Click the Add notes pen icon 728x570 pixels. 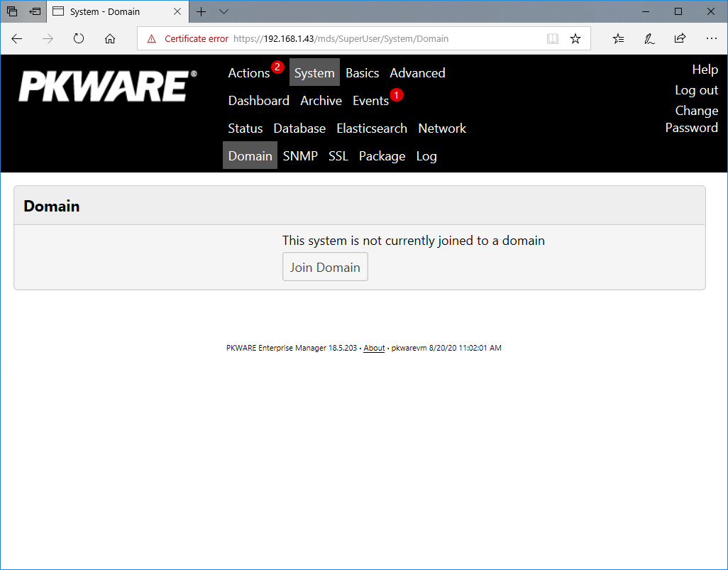649,39
